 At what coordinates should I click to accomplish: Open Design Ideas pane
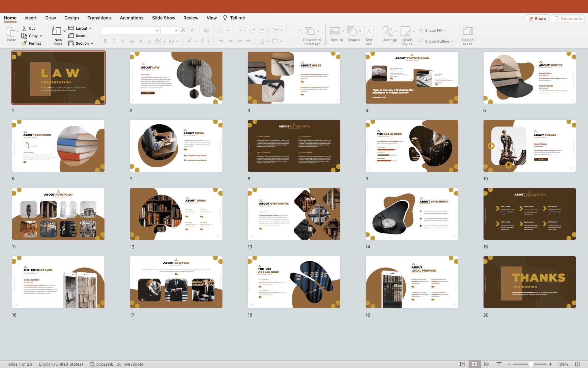(x=467, y=31)
